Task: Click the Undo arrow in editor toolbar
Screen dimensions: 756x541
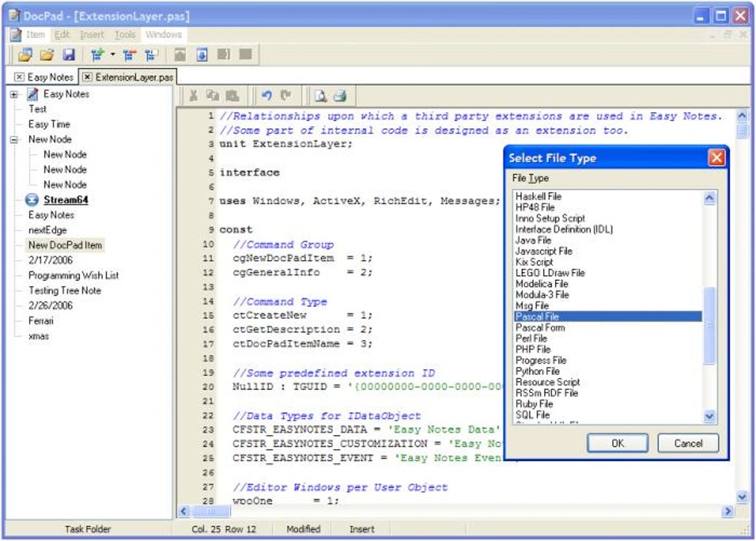Action: point(266,95)
